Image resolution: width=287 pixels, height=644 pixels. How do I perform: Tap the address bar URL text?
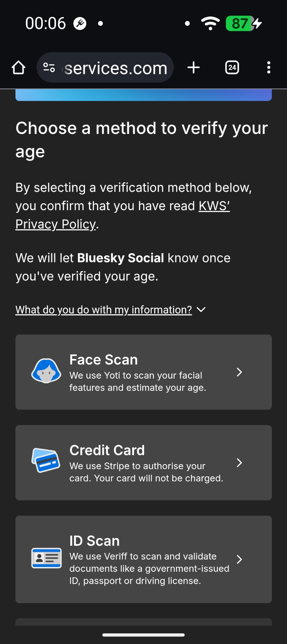coord(116,68)
